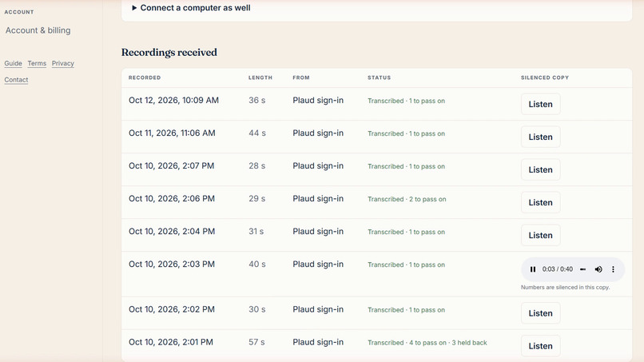
Task: Listen to the Oct 12, 10:09 AM recording
Action: (x=540, y=104)
